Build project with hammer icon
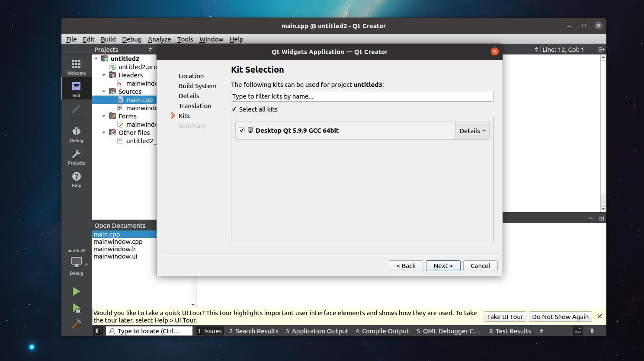Screen dimensions: 644x361 [76, 324]
